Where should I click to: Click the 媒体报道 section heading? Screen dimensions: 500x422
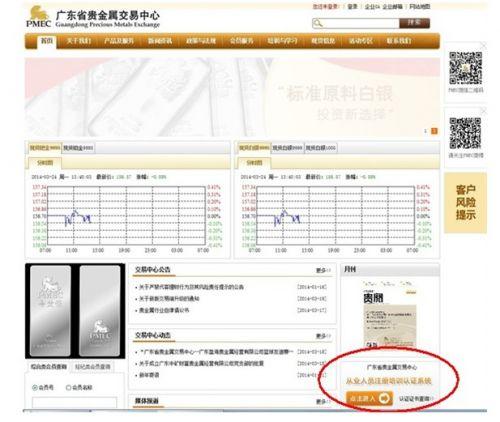[147, 401]
